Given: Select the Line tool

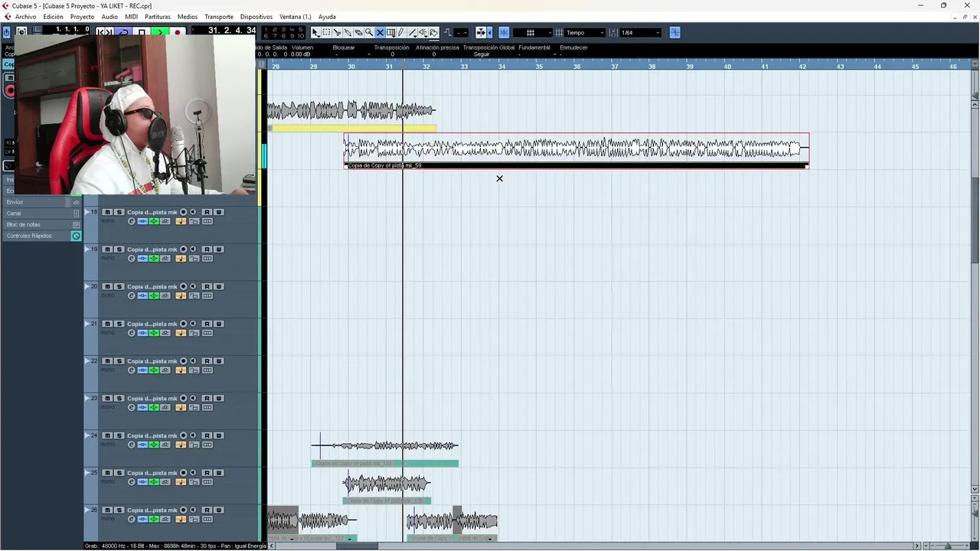Looking at the screenshot, I should (x=413, y=33).
